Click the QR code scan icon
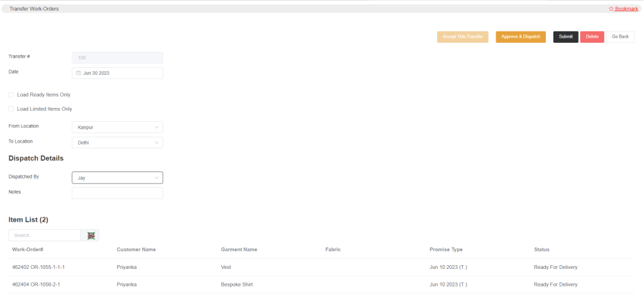This screenshot has height=294, width=644. click(91, 236)
